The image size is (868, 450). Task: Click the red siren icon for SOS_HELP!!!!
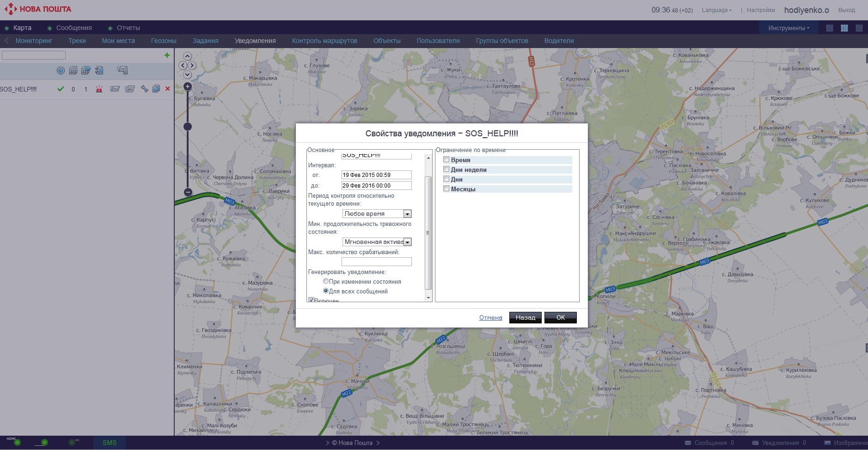point(99,89)
